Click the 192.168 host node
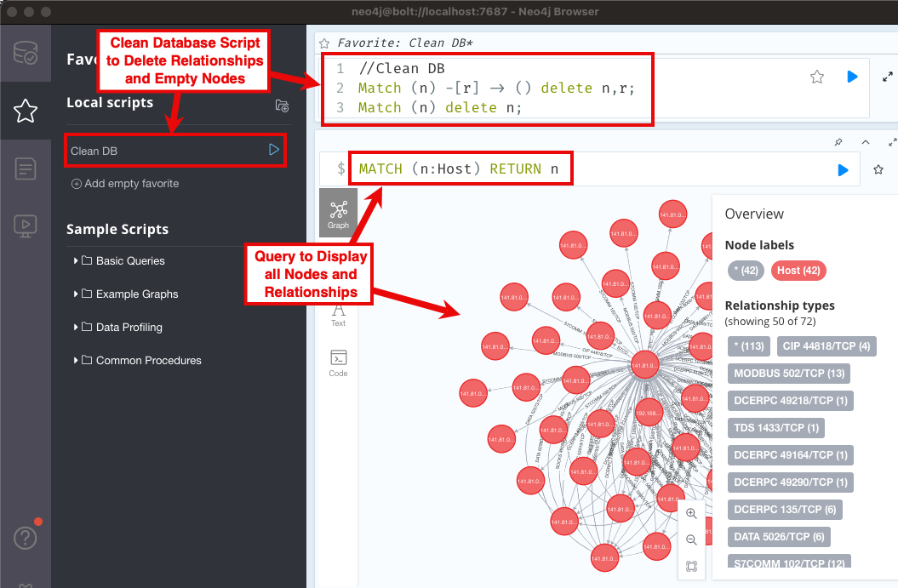Screen dimensions: 898x588 tap(649, 412)
